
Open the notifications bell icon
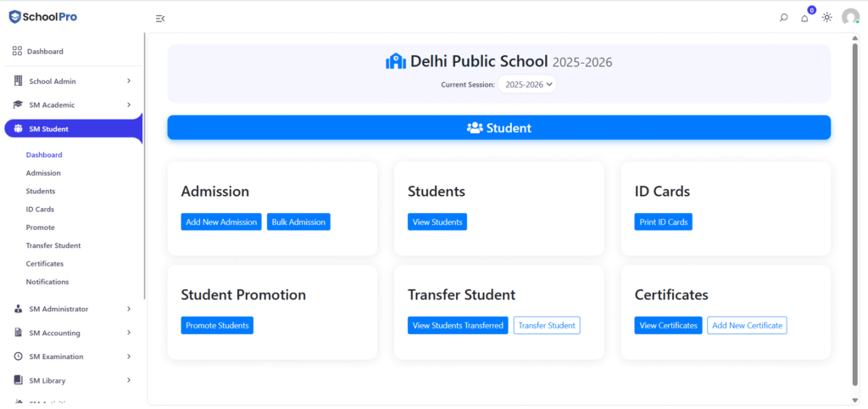[x=805, y=19]
